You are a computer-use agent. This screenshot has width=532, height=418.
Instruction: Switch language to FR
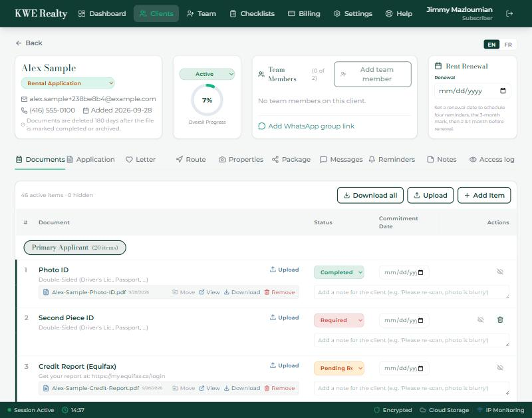[x=508, y=45]
